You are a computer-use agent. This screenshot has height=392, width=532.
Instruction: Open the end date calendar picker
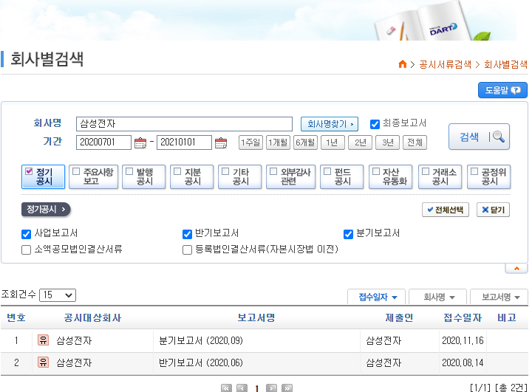point(221,142)
